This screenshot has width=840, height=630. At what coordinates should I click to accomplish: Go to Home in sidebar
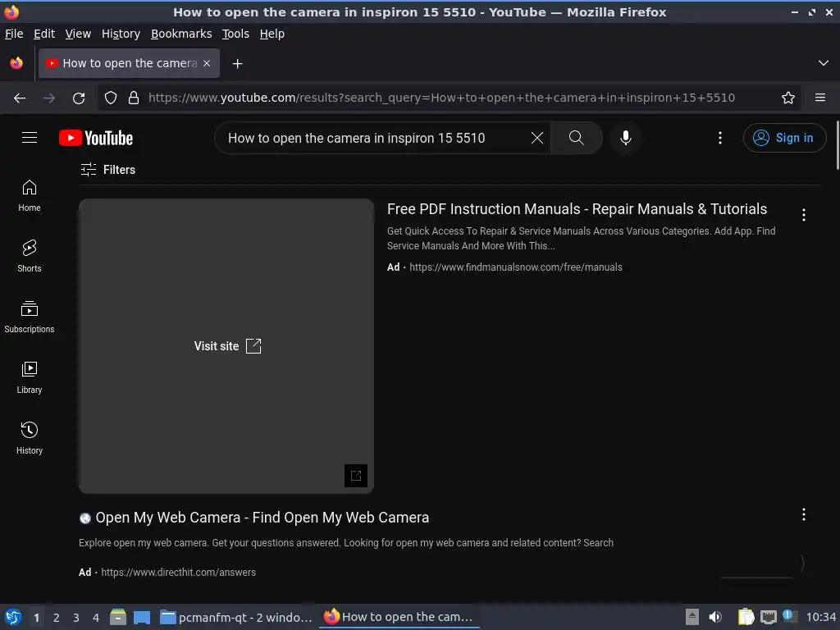click(30, 195)
